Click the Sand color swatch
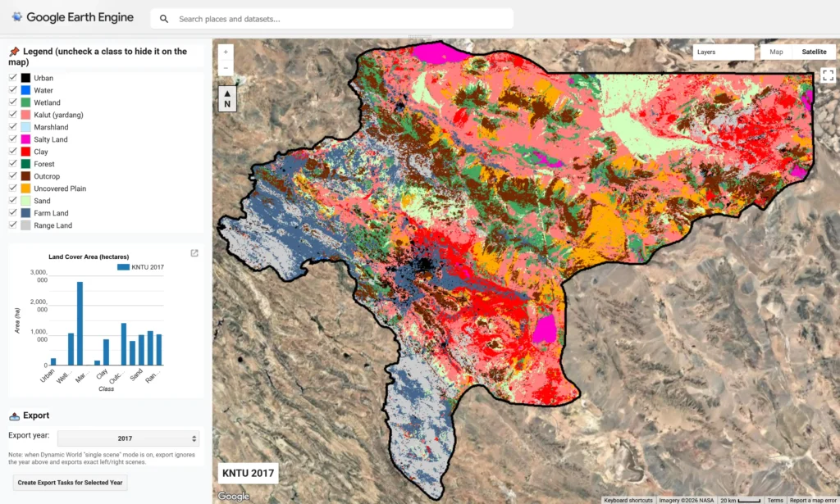 [x=25, y=201]
